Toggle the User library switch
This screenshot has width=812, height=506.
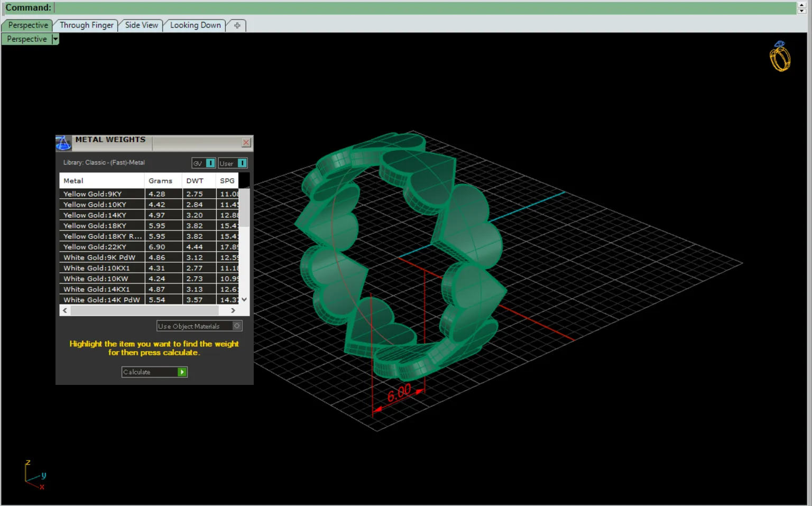pyautogui.click(x=242, y=163)
